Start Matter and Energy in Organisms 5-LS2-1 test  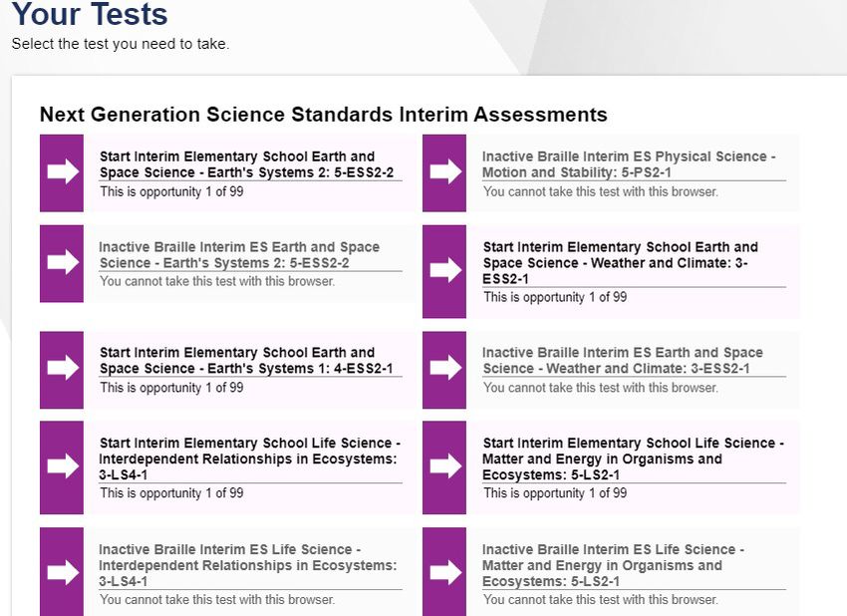pos(633,459)
